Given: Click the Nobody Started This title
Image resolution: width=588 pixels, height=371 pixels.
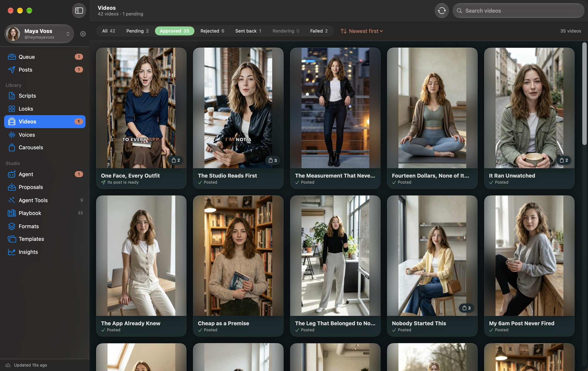Looking at the screenshot, I should point(419,323).
